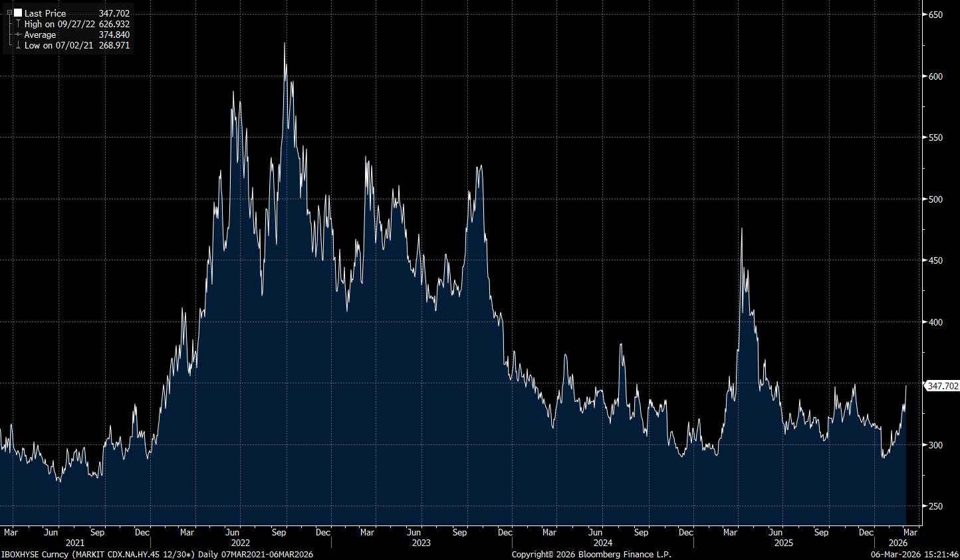Click the 2026 year label on time axis
Viewport: 960px width, 560px height.
pos(898,543)
